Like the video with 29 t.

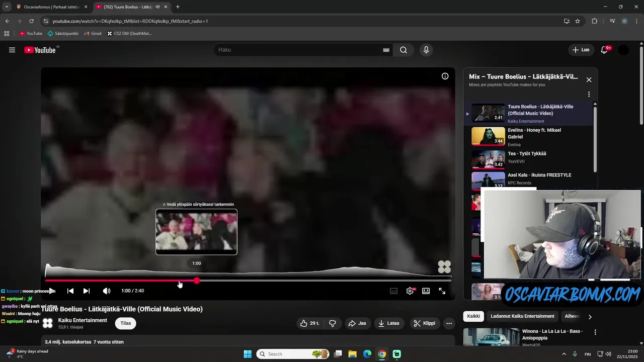point(310,323)
